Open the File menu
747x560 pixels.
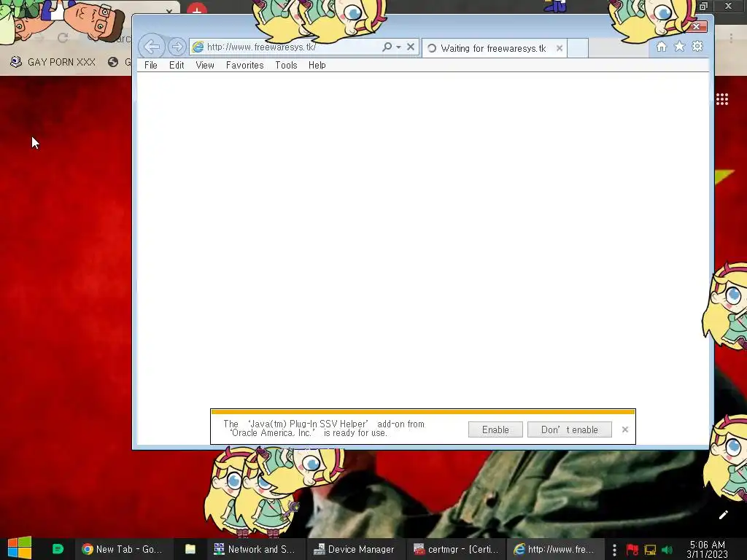150,65
